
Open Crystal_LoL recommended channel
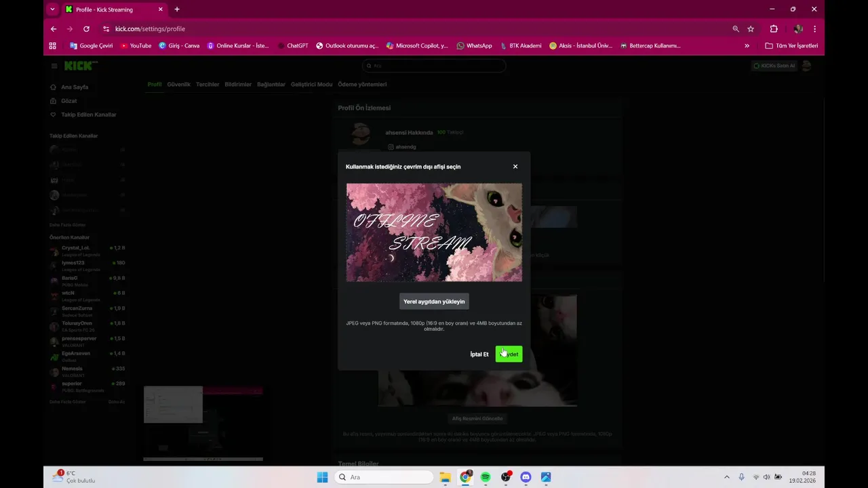(x=87, y=251)
